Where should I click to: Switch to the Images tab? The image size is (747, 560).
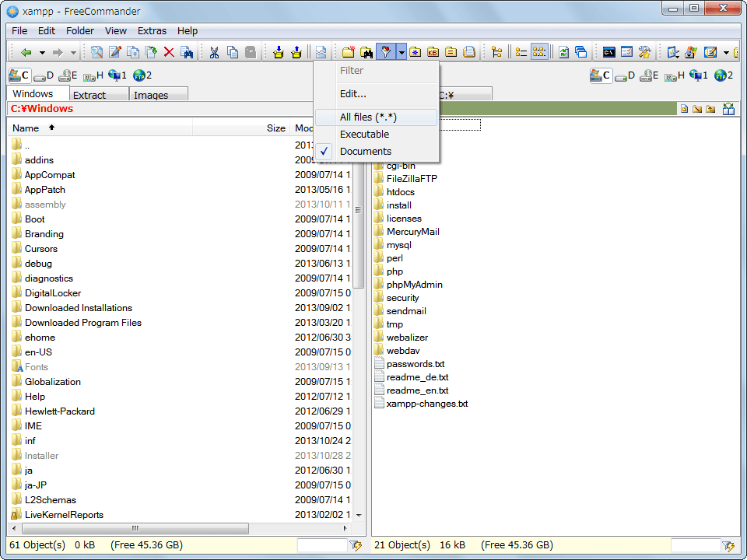tap(159, 95)
